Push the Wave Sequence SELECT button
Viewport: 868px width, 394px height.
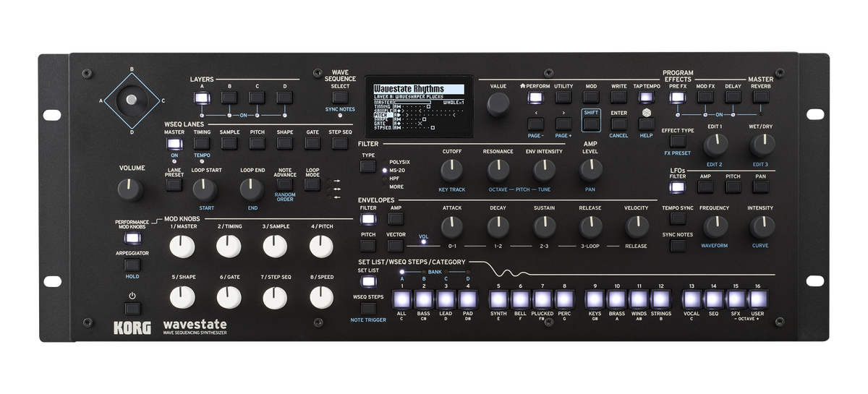pos(340,98)
